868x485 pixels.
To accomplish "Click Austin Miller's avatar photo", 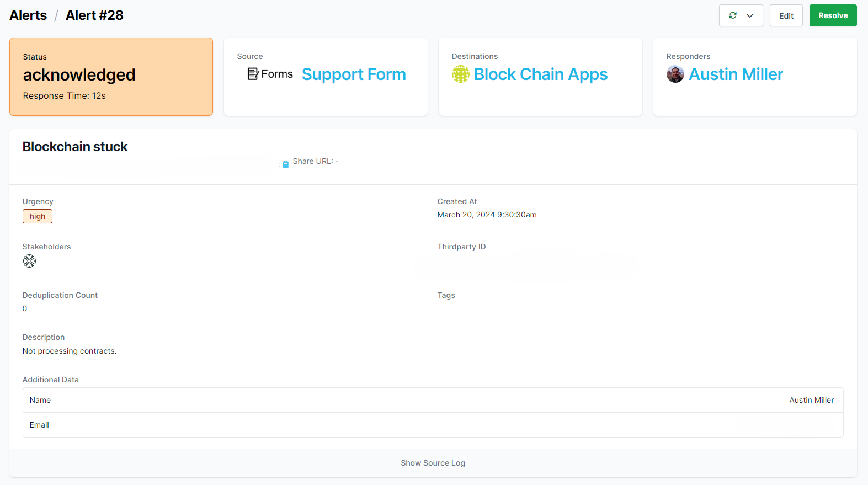I will click(675, 74).
